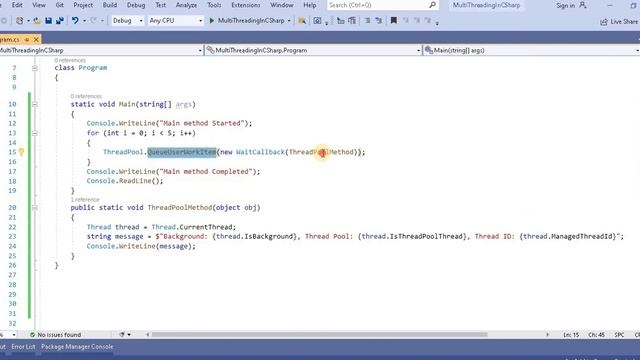Click the lightbulb quick actions icon
Image resolution: width=640 pixels, height=360 pixels.
point(21,152)
